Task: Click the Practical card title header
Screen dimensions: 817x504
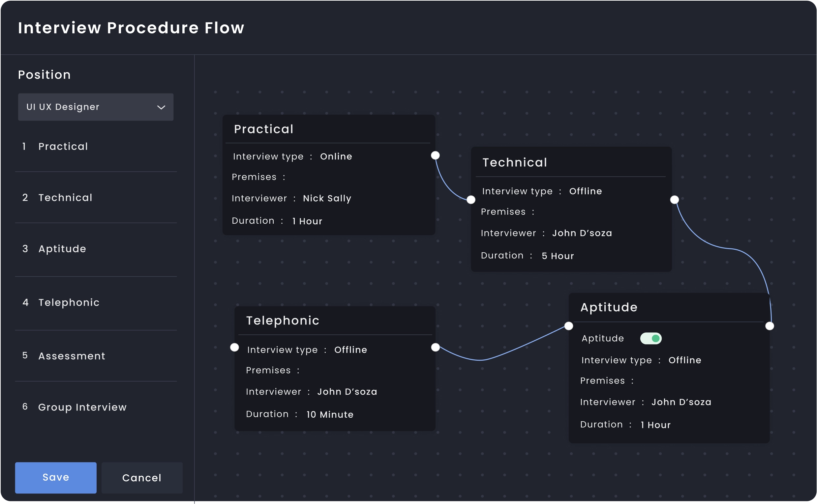Action: click(x=263, y=129)
